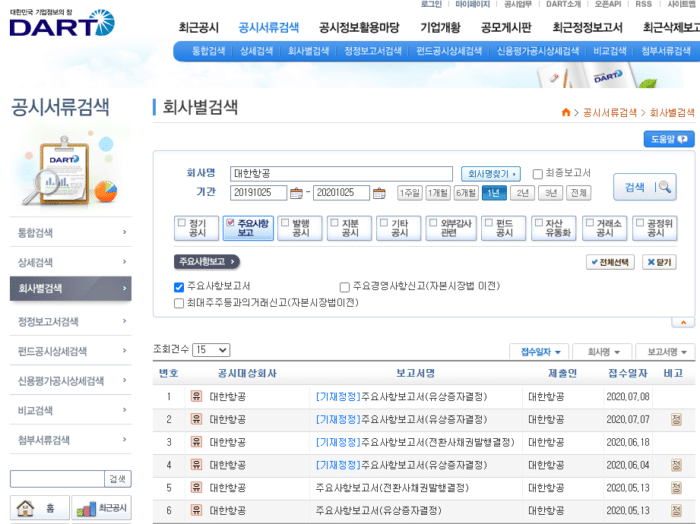Open 최근정정보고서 top menu

(x=587, y=28)
